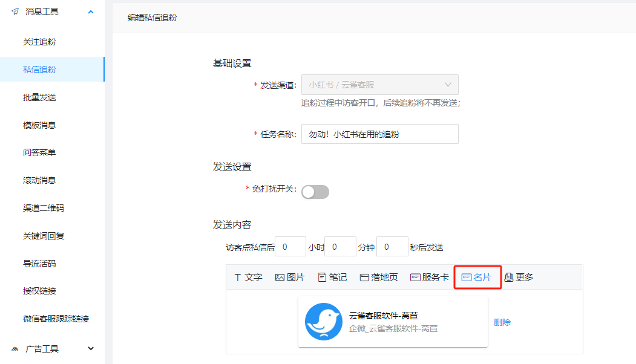
Task: Open the 笔记 (note) content option
Action: pos(332,277)
